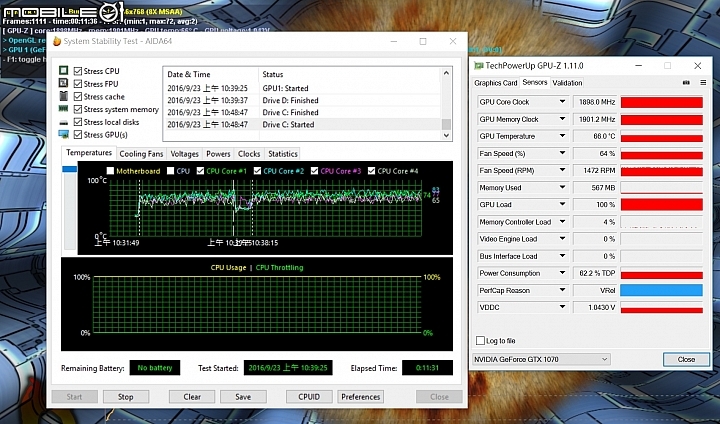Click the Stress cache chip icon

pyautogui.click(x=63, y=96)
